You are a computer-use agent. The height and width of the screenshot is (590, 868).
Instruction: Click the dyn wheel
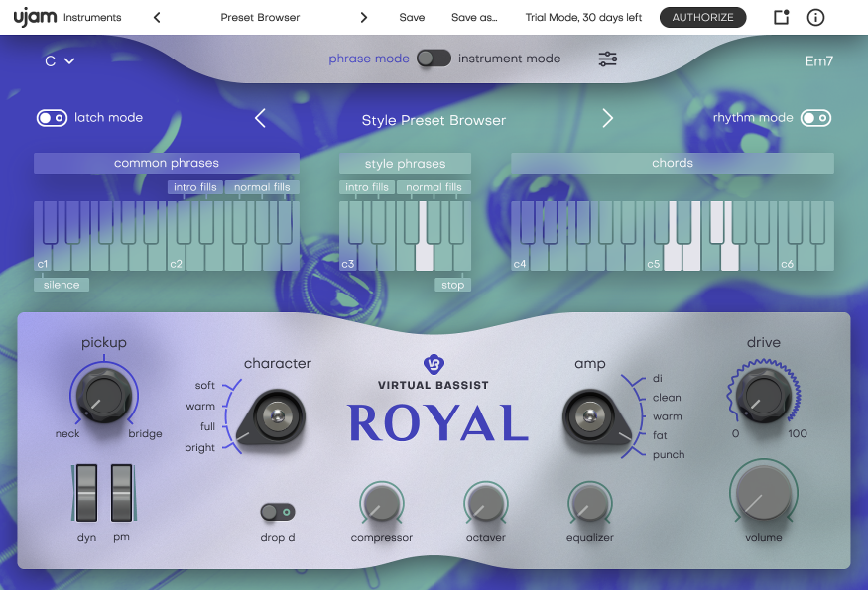click(x=86, y=493)
